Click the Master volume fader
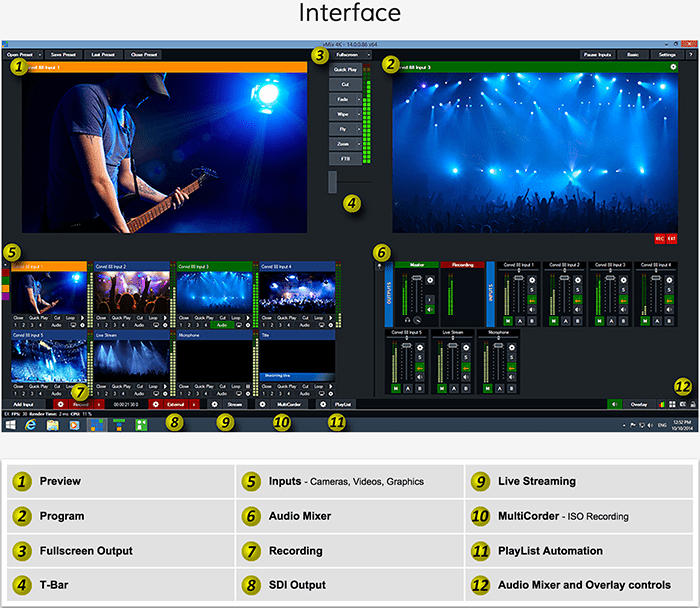 click(x=417, y=278)
